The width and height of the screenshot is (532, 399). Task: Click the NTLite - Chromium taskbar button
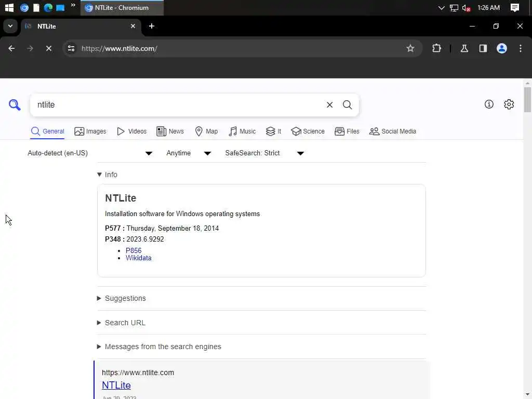point(122,8)
